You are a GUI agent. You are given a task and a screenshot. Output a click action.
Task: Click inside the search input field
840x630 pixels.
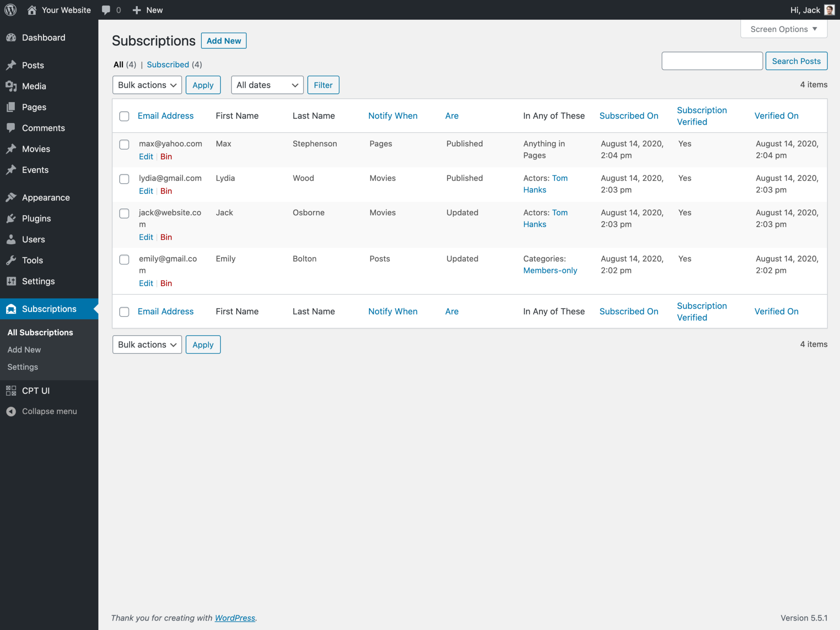tap(712, 61)
